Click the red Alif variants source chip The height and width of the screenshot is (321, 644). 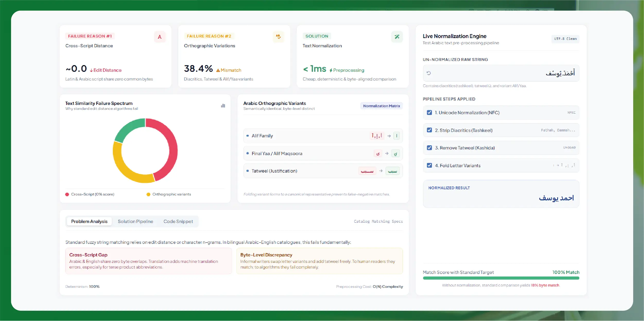[377, 136]
